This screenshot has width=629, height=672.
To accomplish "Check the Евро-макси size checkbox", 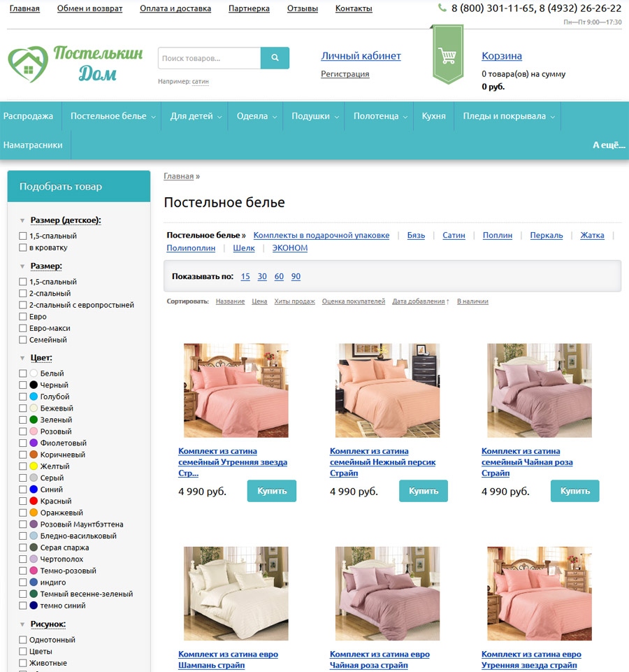I will 22,328.
